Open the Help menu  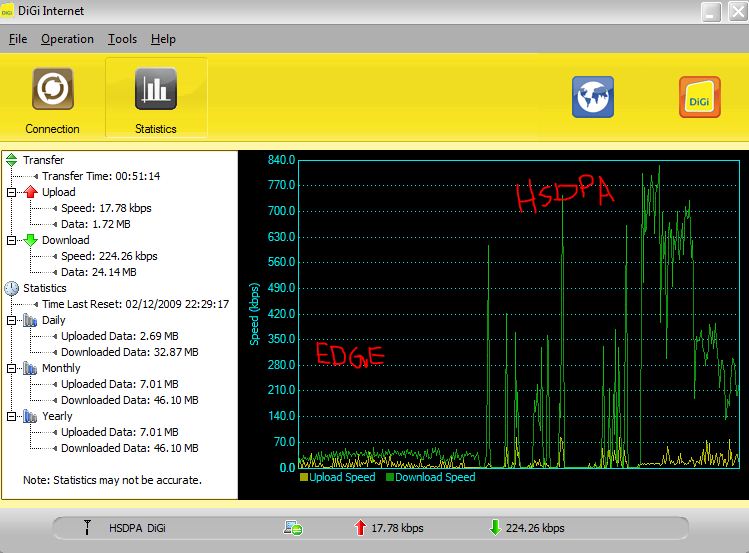(x=163, y=39)
